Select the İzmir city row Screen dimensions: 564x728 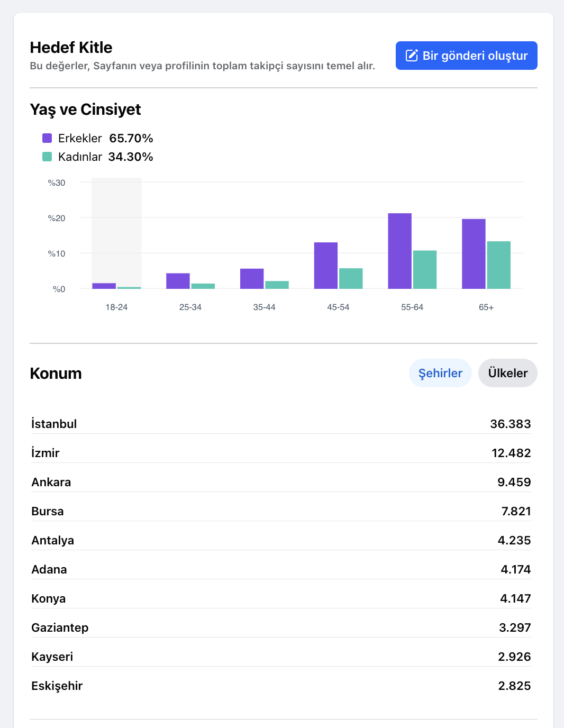pos(281,453)
